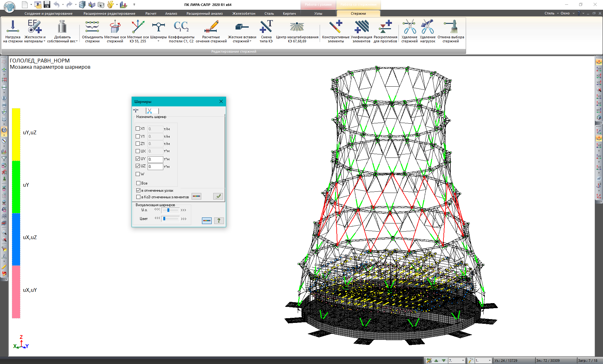Expand Жесткости и материалы dropdown

pyautogui.click(x=44, y=41)
